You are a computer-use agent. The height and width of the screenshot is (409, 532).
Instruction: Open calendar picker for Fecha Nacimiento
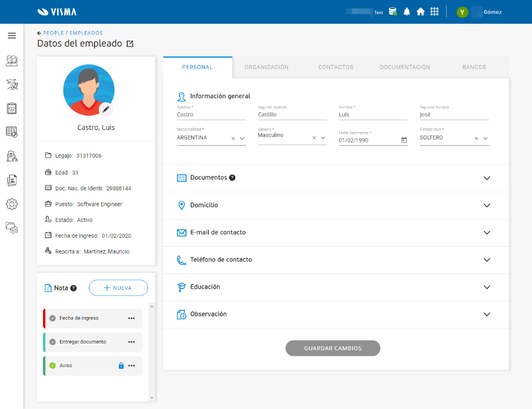[x=404, y=140]
